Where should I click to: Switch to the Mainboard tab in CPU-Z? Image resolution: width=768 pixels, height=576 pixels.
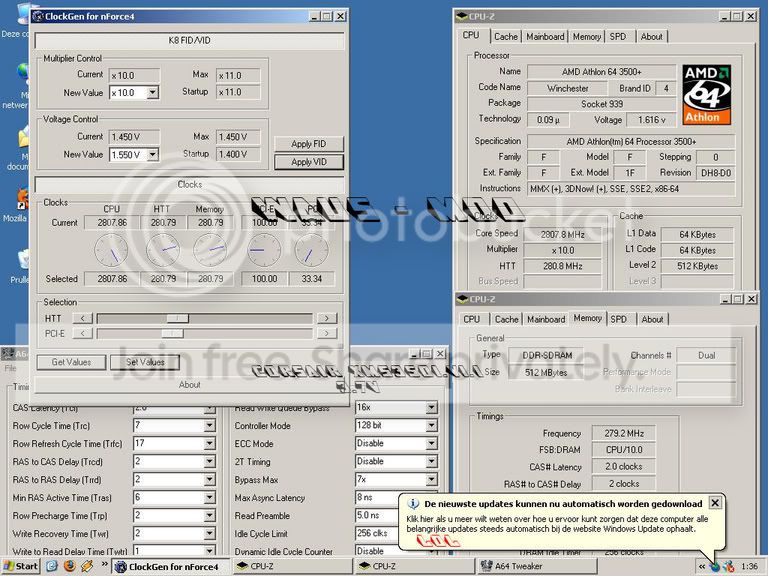click(x=545, y=37)
